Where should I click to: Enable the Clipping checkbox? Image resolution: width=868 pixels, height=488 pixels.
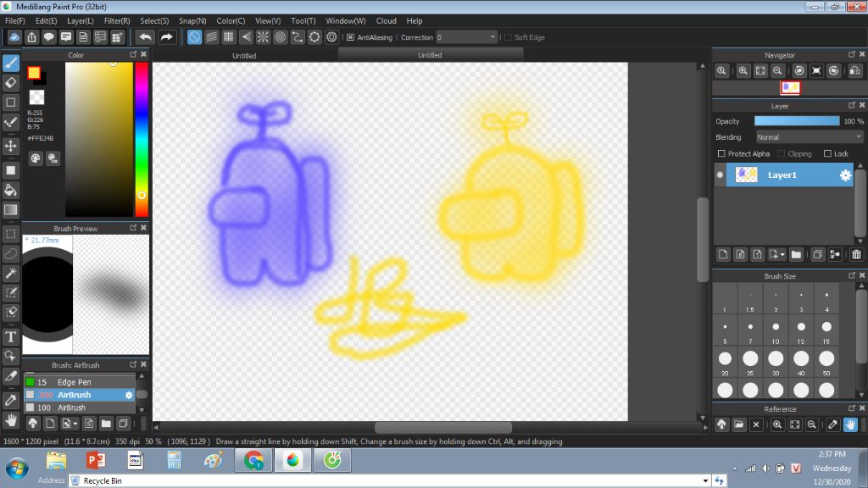[781, 154]
